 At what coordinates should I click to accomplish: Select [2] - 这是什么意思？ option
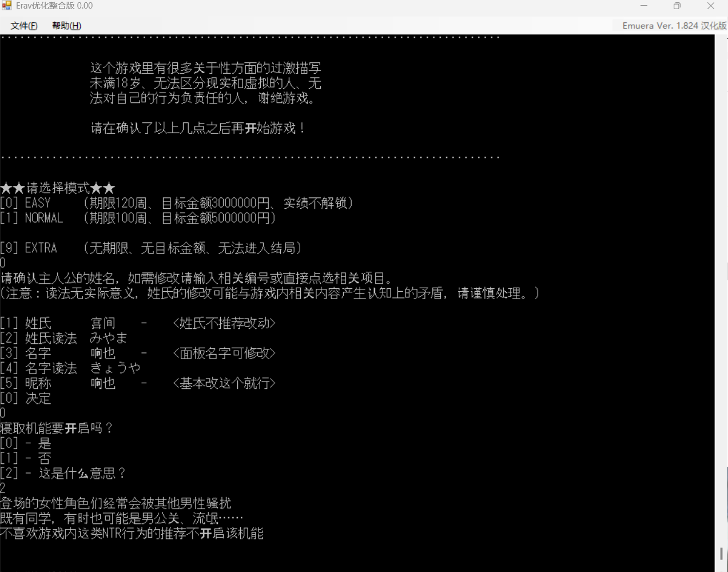[63, 473]
